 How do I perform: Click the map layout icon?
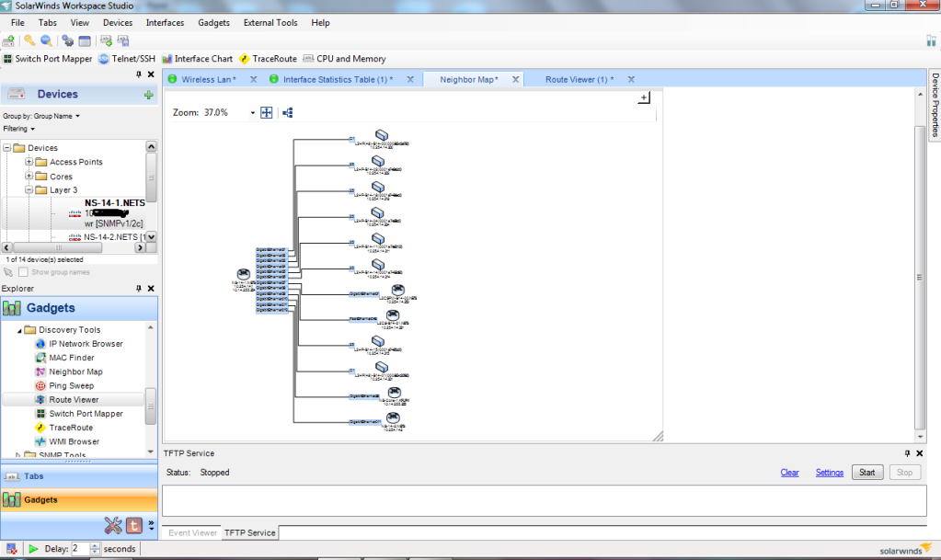pyautogui.click(x=288, y=112)
